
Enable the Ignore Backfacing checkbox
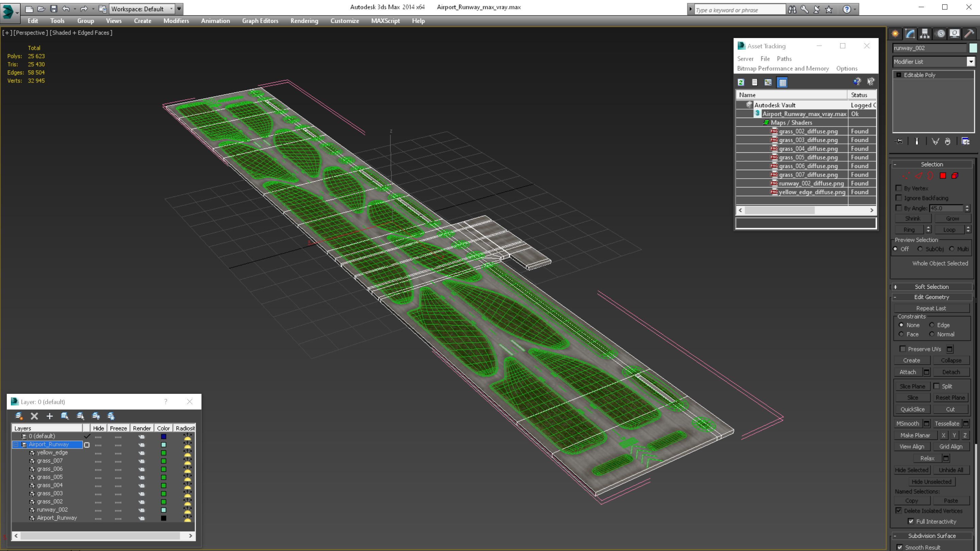[899, 198]
